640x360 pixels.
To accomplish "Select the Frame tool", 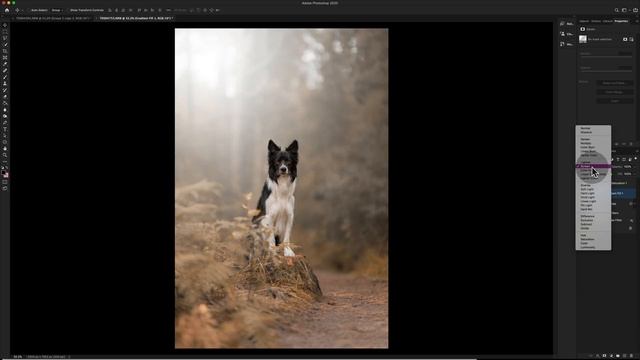I will [5, 58].
